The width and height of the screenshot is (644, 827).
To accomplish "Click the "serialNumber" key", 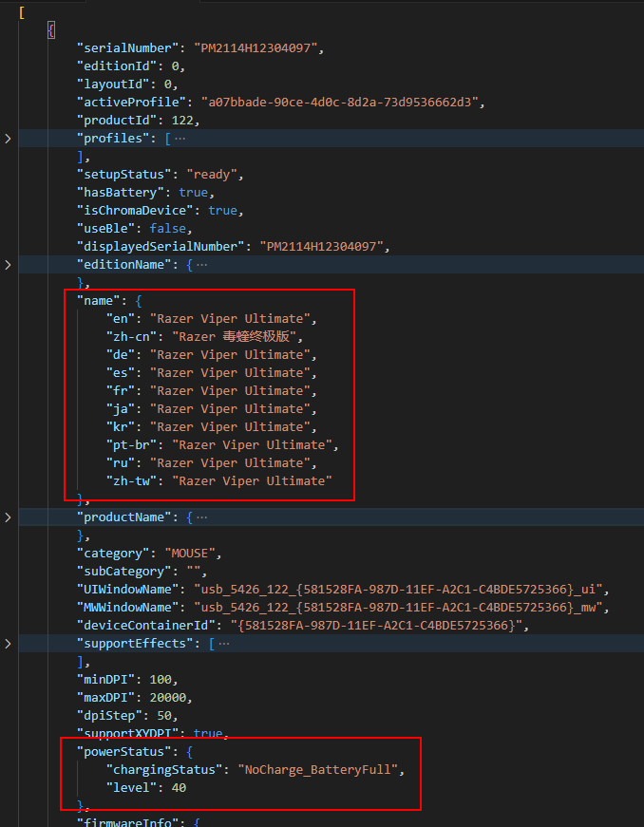I will point(128,48).
